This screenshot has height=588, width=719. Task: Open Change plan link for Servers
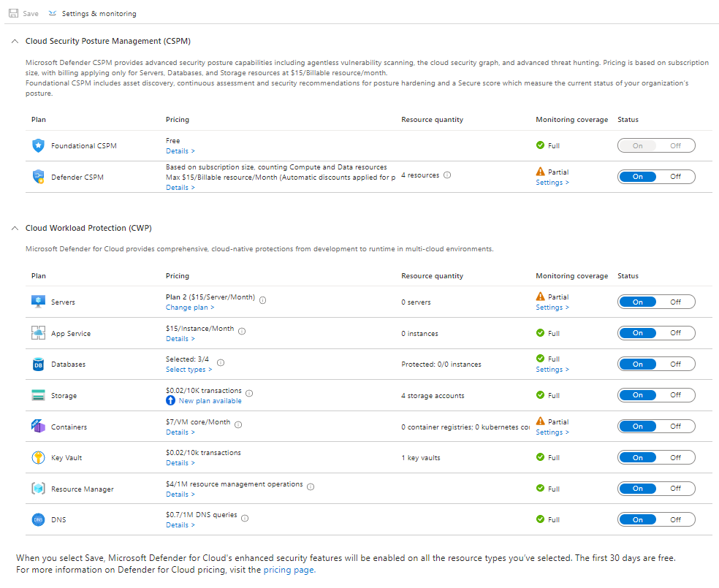point(190,308)
